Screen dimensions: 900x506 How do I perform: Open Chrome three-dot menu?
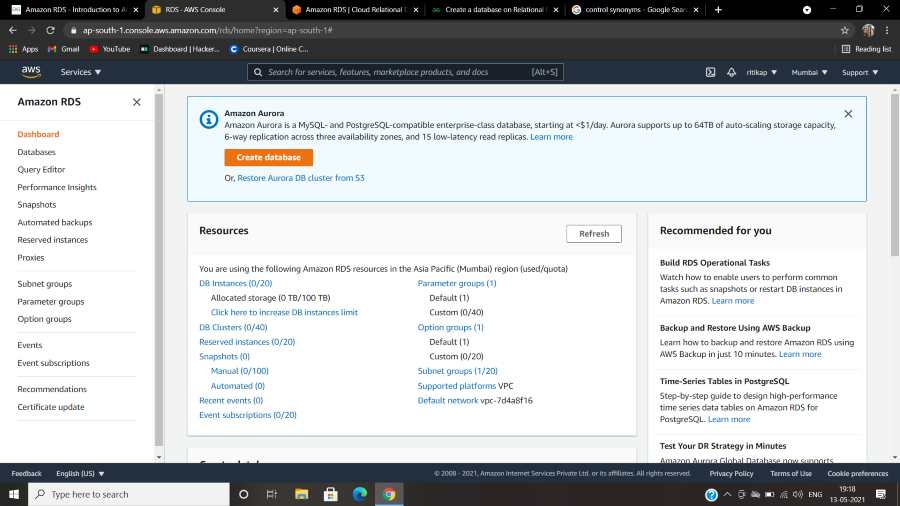click(887, 30)
